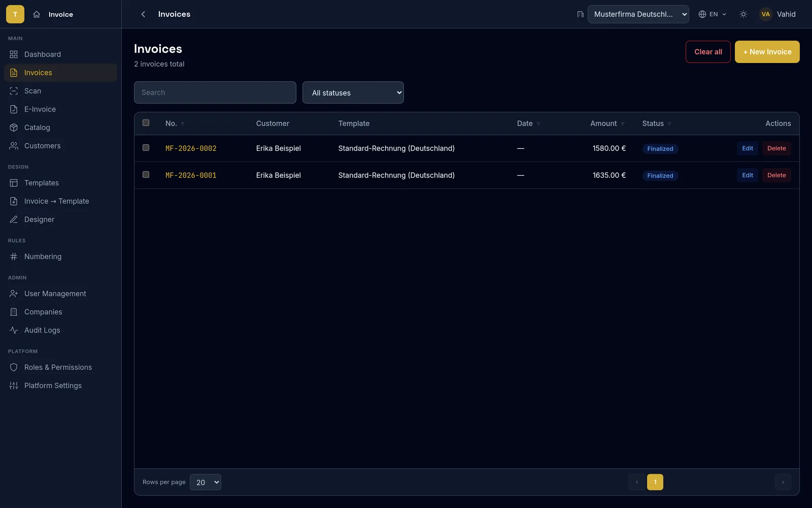
Task: Click Finalized status badge for MF-2026-0002
Action: (x=660, y=149)
